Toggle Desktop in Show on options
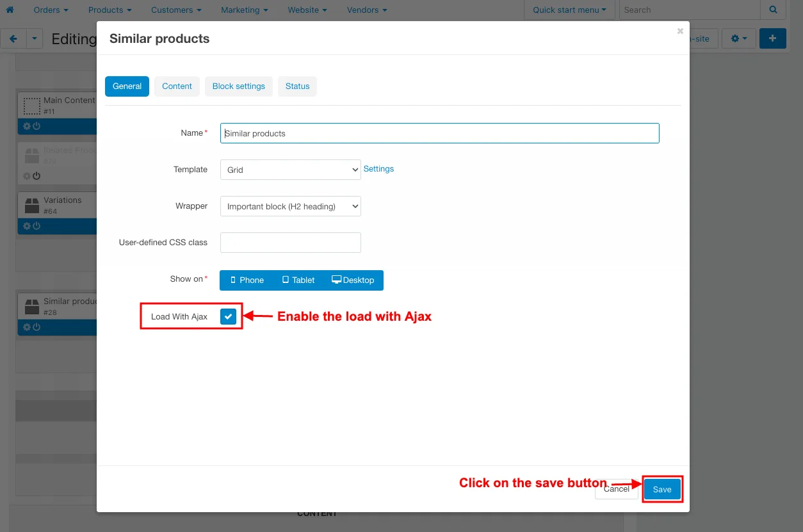Image resolution: width=803 pixels, height=532 pixels. 353,280
